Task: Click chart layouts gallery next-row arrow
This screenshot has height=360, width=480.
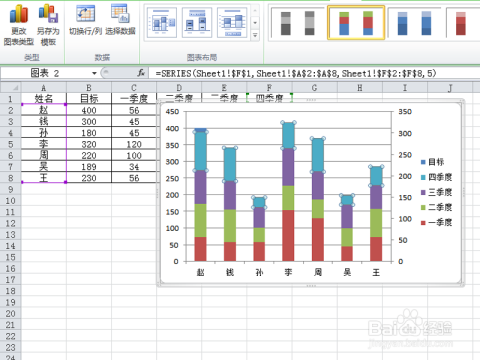Action: tap(255, 23)
